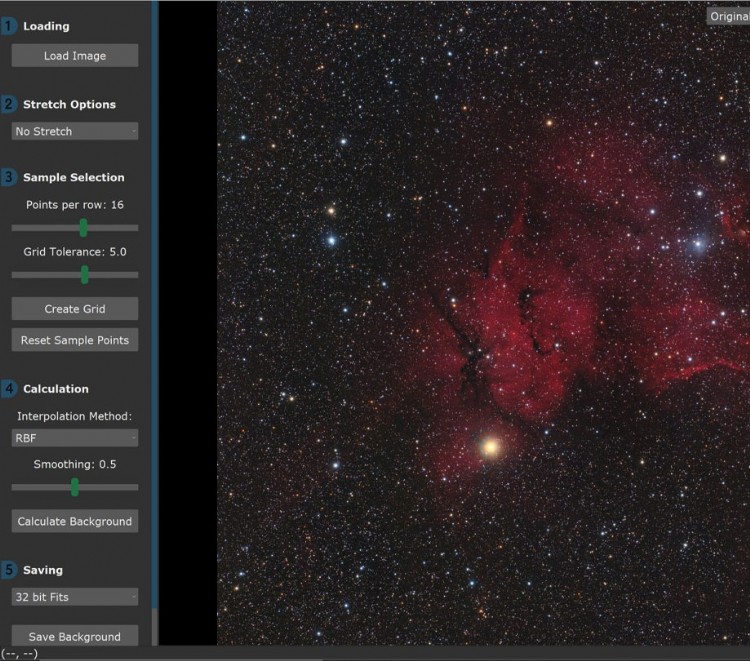The height and width of the screenshot is (661, 750).
Task: Adjust the Smoothing slider
Action: click(75, 487)
